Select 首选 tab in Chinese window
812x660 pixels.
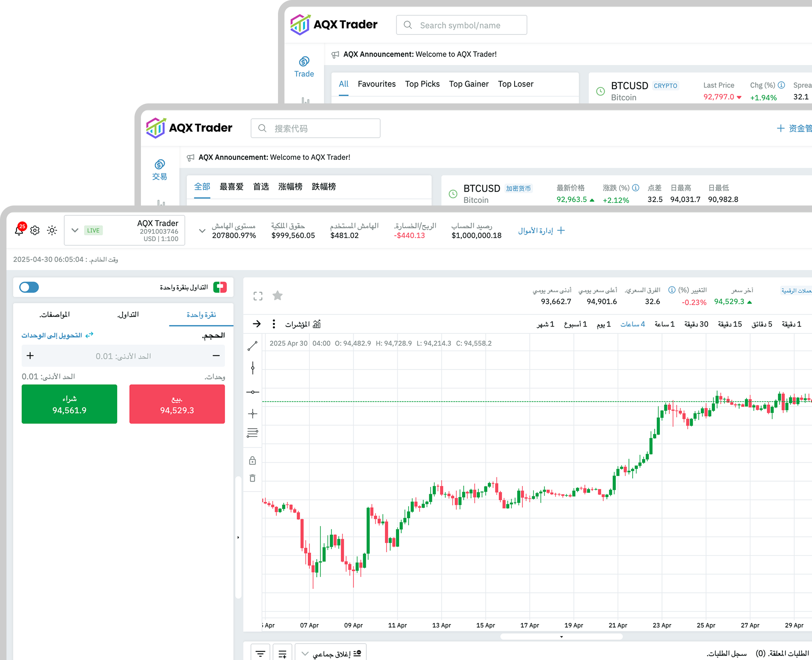tap(261, 187)
